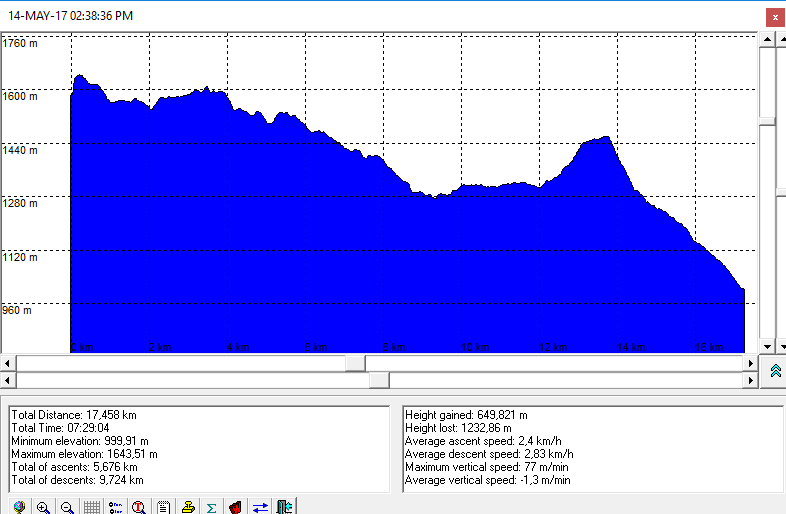
Task: Click the red W icon
Action: 235,507
